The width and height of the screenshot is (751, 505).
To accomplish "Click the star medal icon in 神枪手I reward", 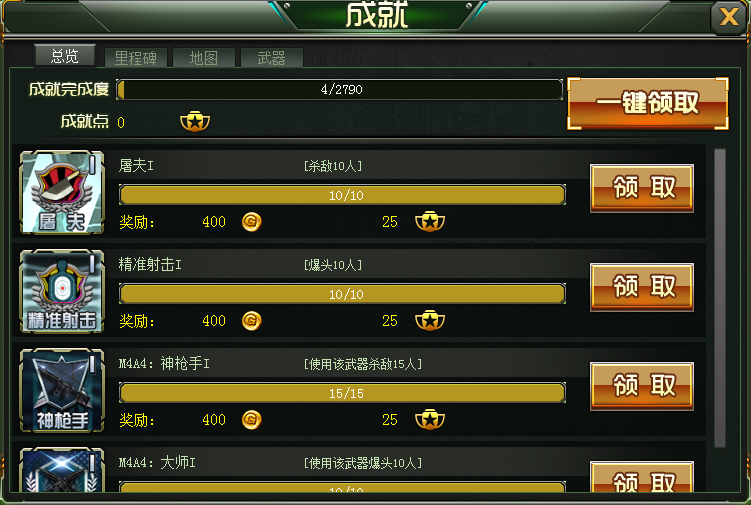I will 430,420.
